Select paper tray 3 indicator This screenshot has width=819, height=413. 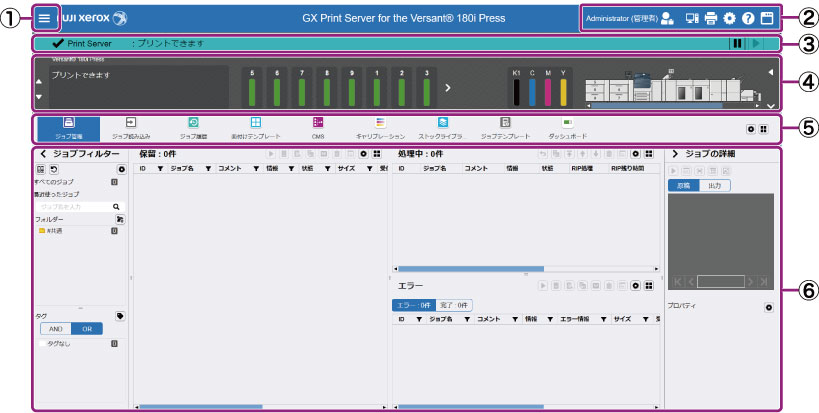(x=426, y=88)
